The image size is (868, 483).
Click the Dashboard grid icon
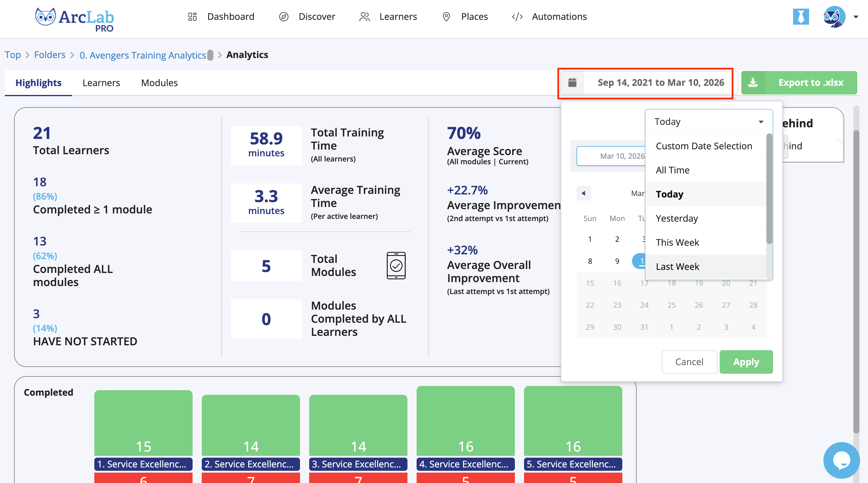(192, 16)
